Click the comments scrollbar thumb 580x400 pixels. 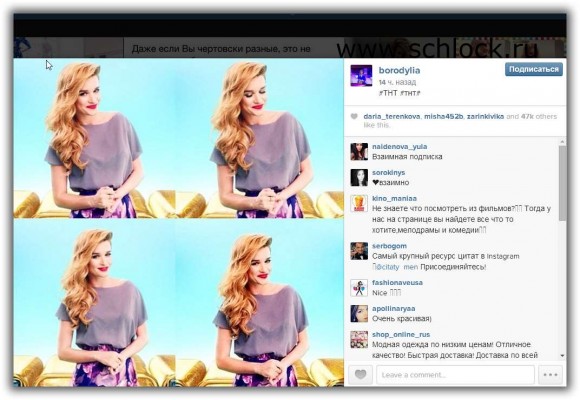coord(562,183)
